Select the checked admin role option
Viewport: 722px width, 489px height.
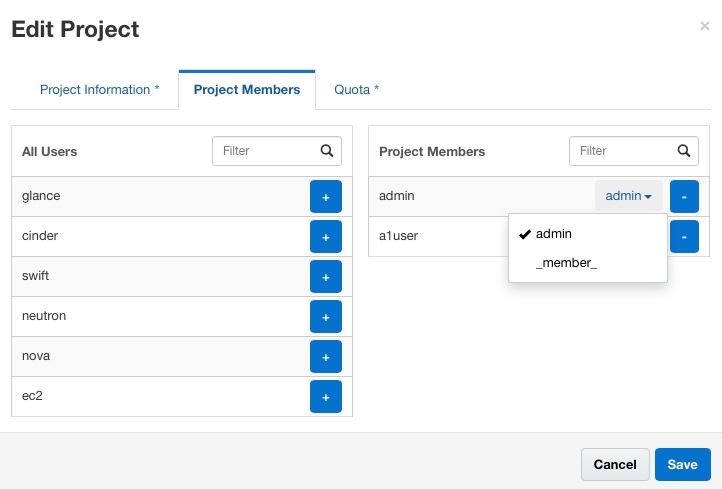[554, 234]
